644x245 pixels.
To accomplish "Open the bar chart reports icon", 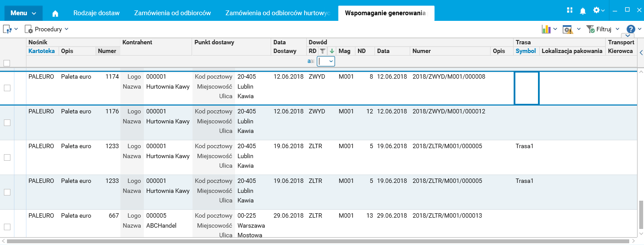I will (546, 29).
